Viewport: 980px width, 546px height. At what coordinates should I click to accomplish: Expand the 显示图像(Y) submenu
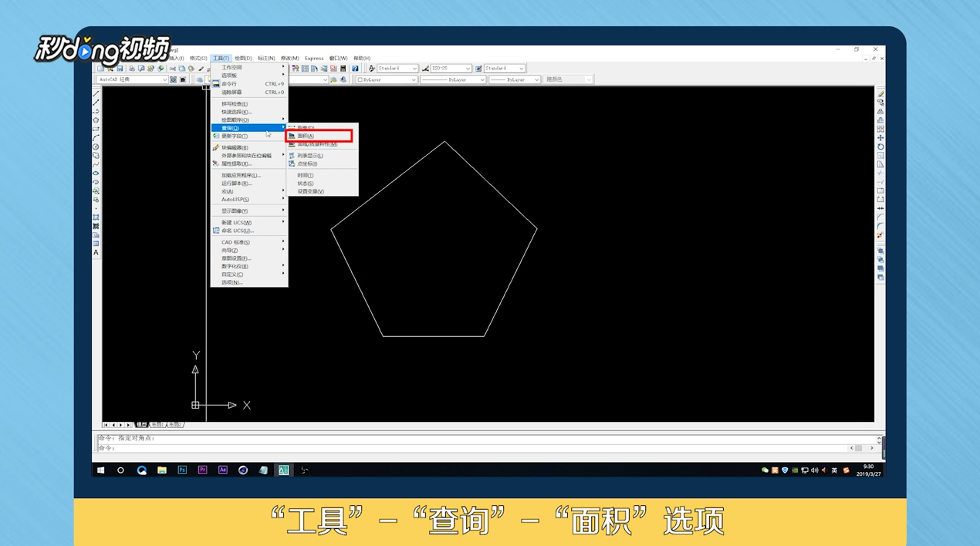[x=248, y=211]
